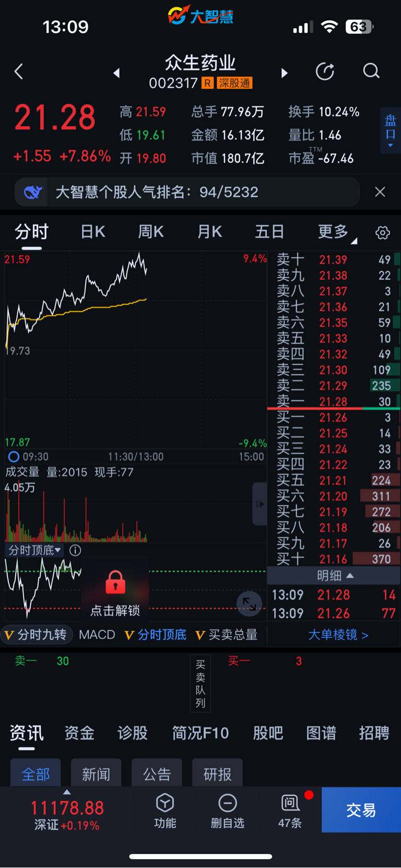Select the 卖一 21.28 order row
Screen dimensions: 401x868
click(x=334, y=401)
